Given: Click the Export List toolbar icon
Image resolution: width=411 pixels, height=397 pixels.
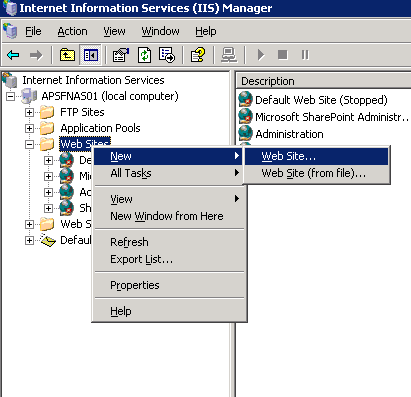Looking at the screenshot, I should pyautogui.click(x=167, y=55).
